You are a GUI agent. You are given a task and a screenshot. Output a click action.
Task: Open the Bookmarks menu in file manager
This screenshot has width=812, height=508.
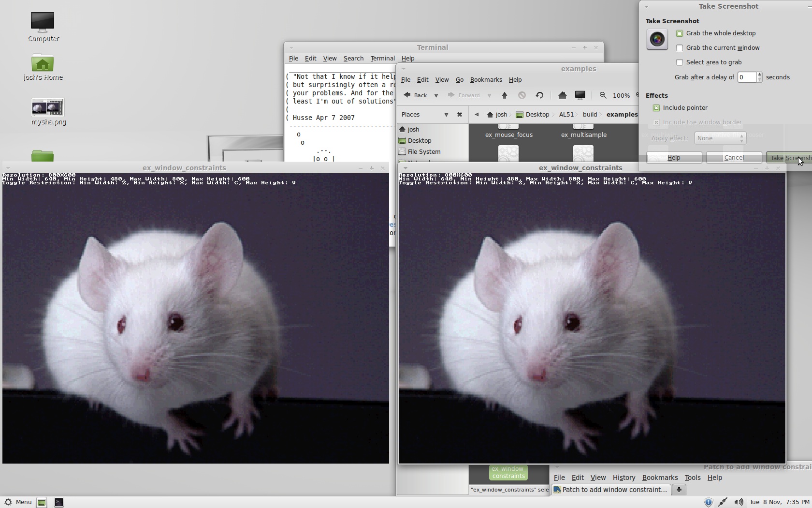pos(486,80)
